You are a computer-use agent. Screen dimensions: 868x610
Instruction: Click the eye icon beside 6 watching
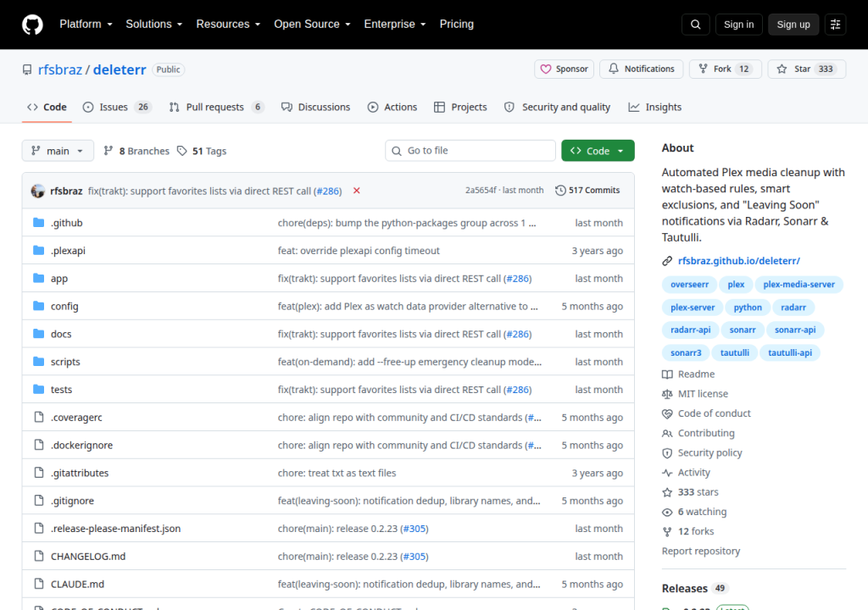[x=667, y=512]
